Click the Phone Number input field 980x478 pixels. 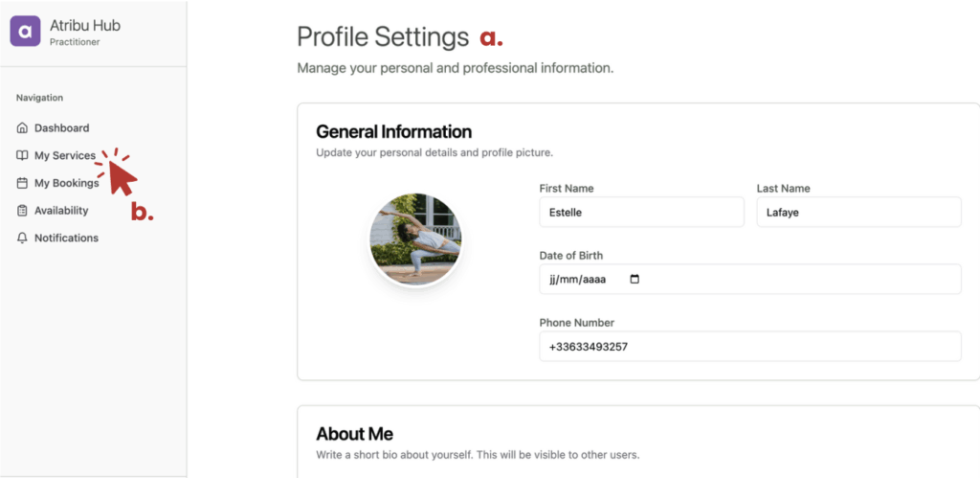pos(749,347)
